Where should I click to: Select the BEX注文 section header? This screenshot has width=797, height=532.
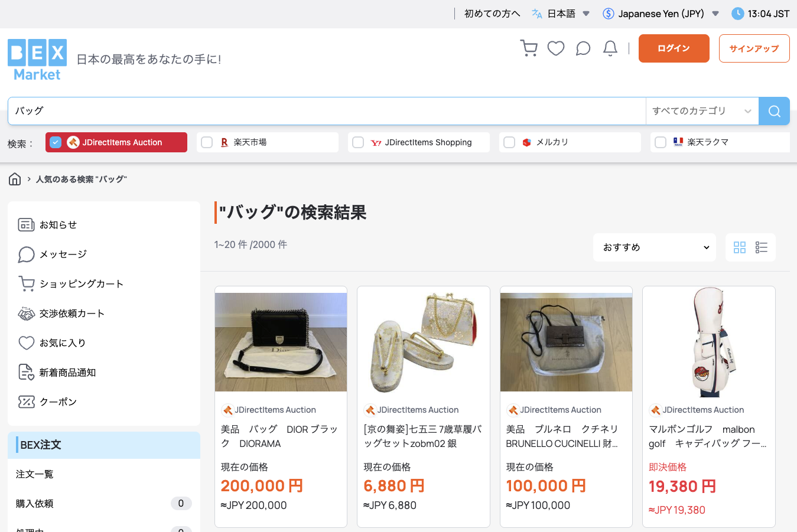point(104,445)
